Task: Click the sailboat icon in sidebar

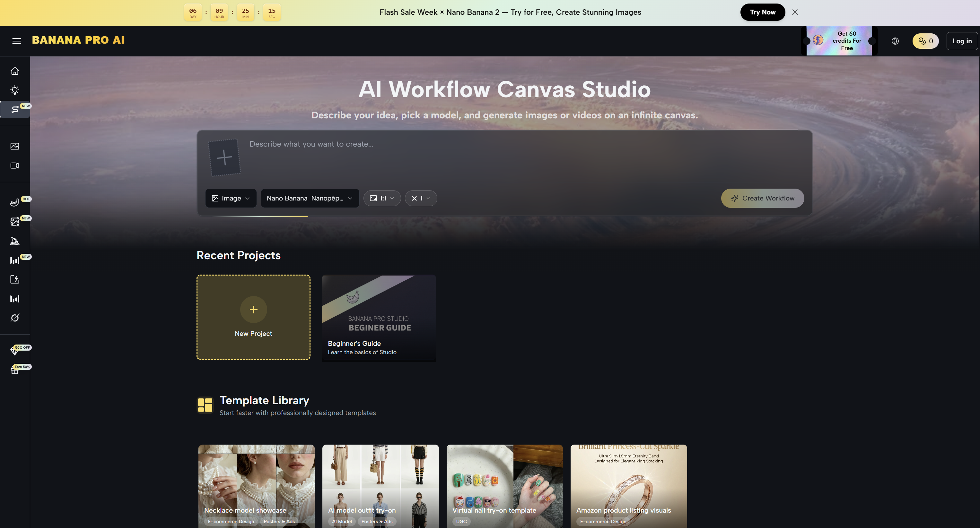Action: pos(15,241)
